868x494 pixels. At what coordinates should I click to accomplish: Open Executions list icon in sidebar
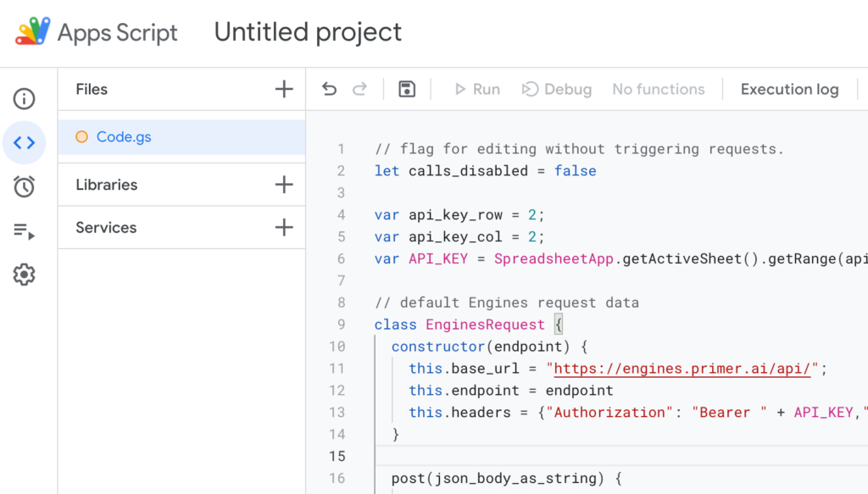[24, 230]
